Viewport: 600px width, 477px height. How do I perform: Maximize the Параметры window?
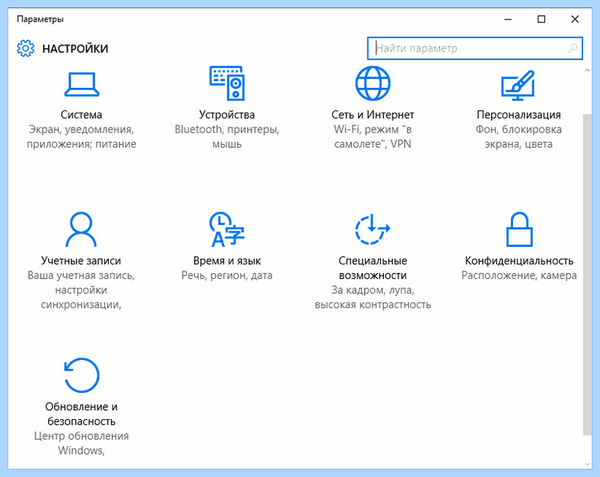(x=541, y=19)
